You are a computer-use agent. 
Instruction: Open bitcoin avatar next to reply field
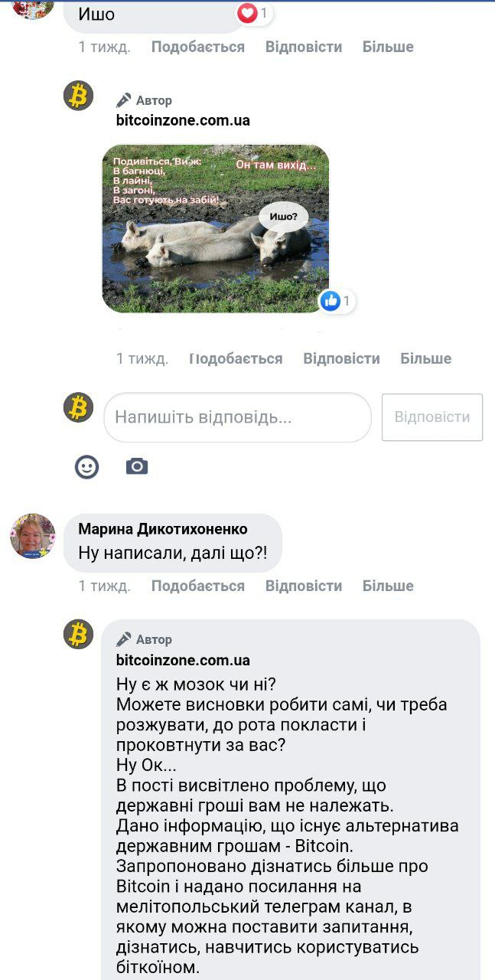78,407
